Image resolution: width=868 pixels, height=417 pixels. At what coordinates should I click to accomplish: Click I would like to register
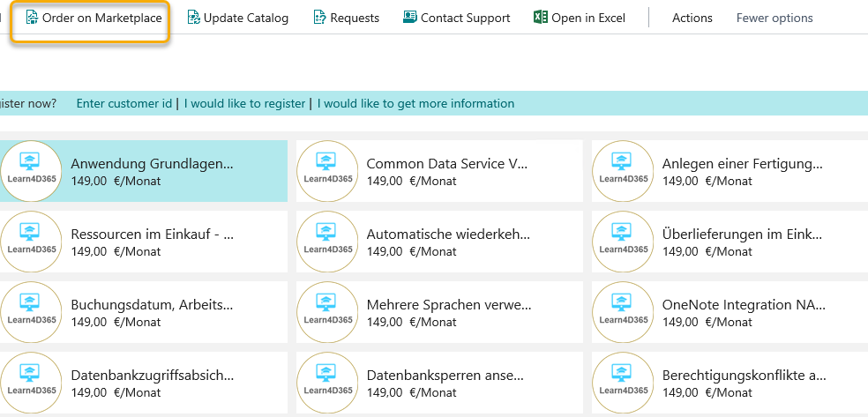coord(244,103)
